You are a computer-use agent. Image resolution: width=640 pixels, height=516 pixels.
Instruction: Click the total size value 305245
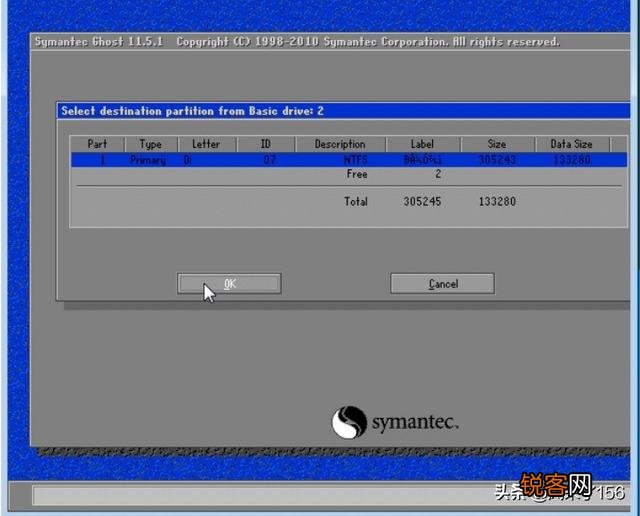click(x=422, y=201)
